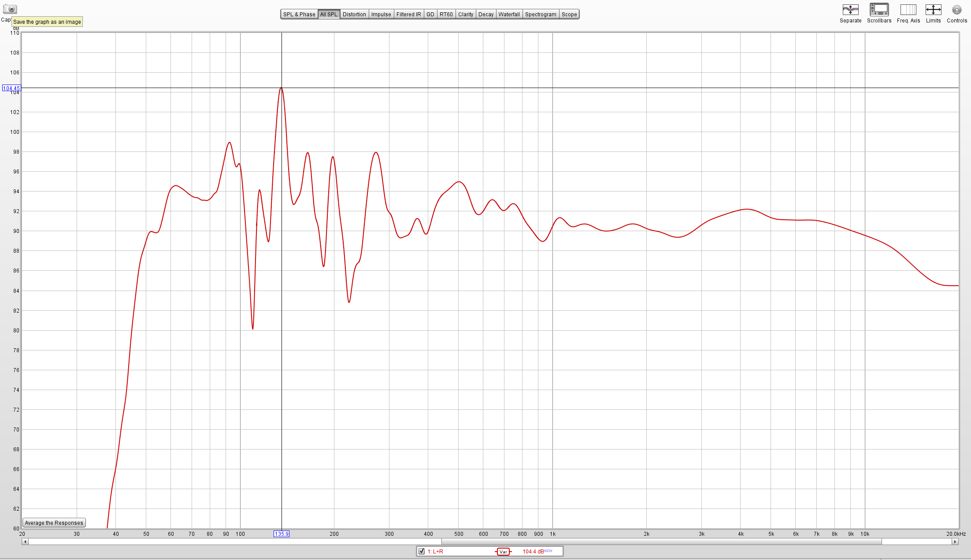Open the GD tab
The image size is (971, 560).
(x=430, y=14)
